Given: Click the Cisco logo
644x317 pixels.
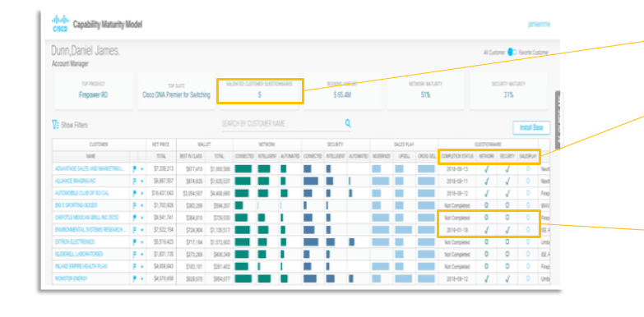Looking at the screenshot, I should coord(59,24).
